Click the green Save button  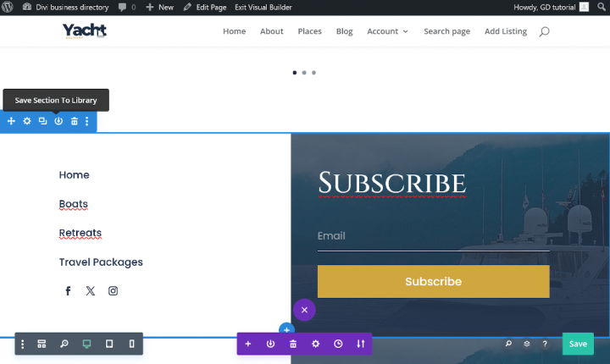coord(578,344)
